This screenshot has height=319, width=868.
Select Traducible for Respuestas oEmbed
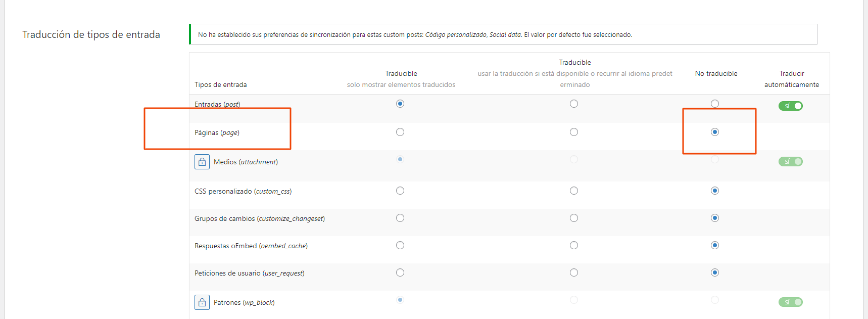pos(400,245)
